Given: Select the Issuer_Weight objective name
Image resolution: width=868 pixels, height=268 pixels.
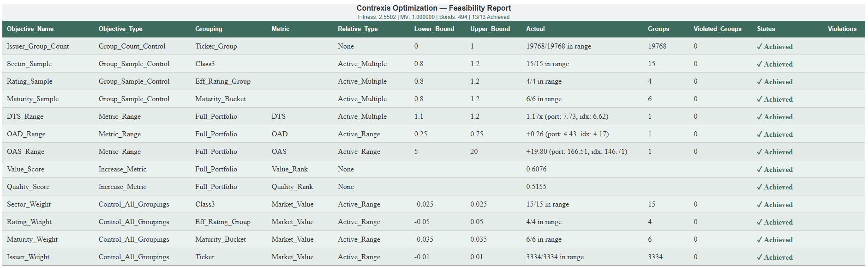Looking at the screenshot, I should tap(28, 257).
